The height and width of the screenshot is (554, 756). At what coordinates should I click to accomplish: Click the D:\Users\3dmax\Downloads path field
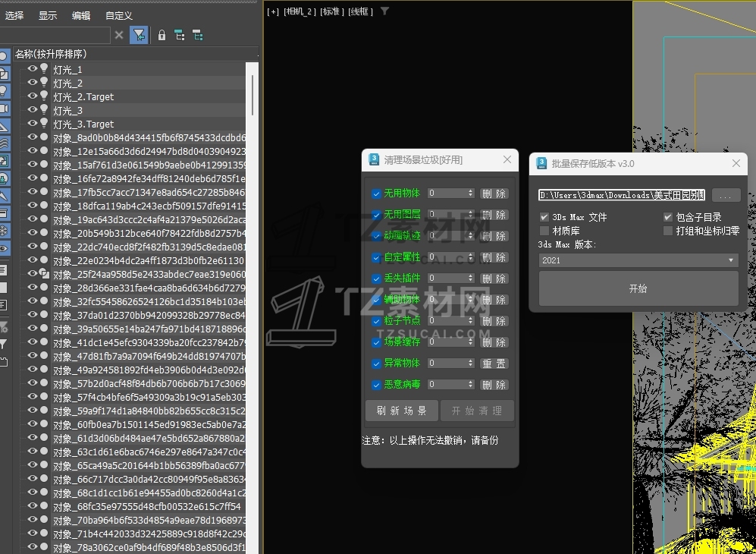coord(623,195)
